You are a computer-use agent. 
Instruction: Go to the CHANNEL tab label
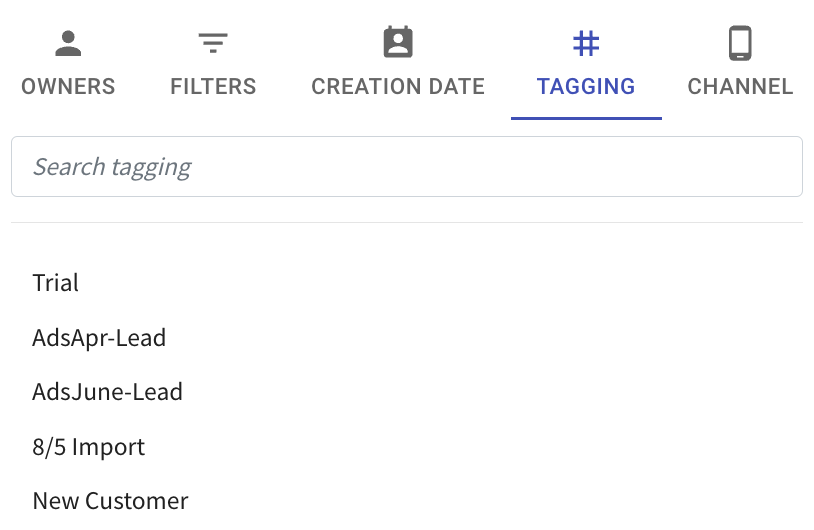(740, 87)
